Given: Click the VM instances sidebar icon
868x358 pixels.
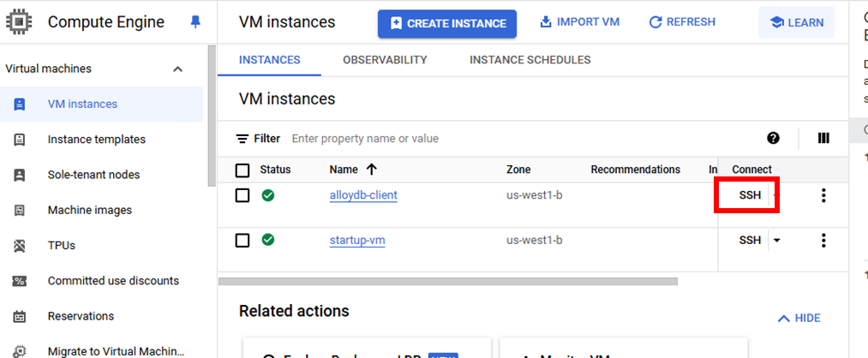Looking at the screenshot, I should click(x=20, y=104).
